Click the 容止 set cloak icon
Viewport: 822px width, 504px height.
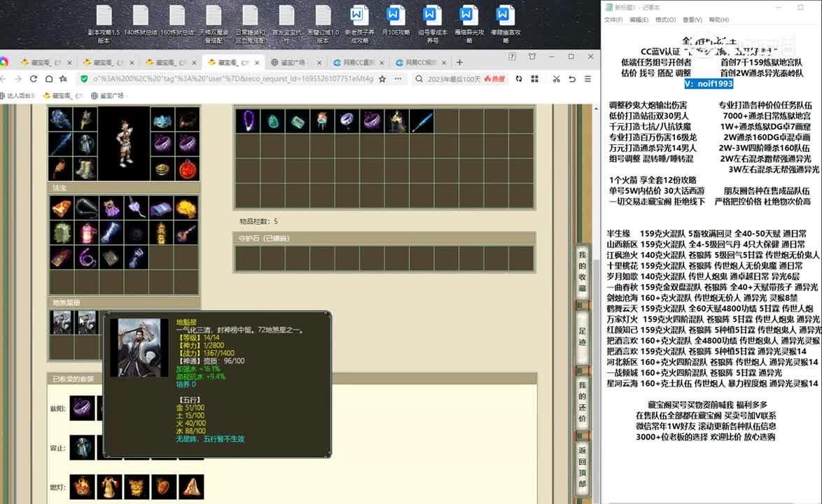[x=83, y=447]
